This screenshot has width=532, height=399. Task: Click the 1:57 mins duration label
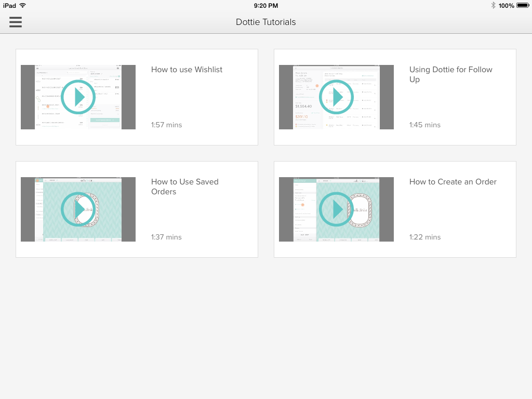click(167, 125)
